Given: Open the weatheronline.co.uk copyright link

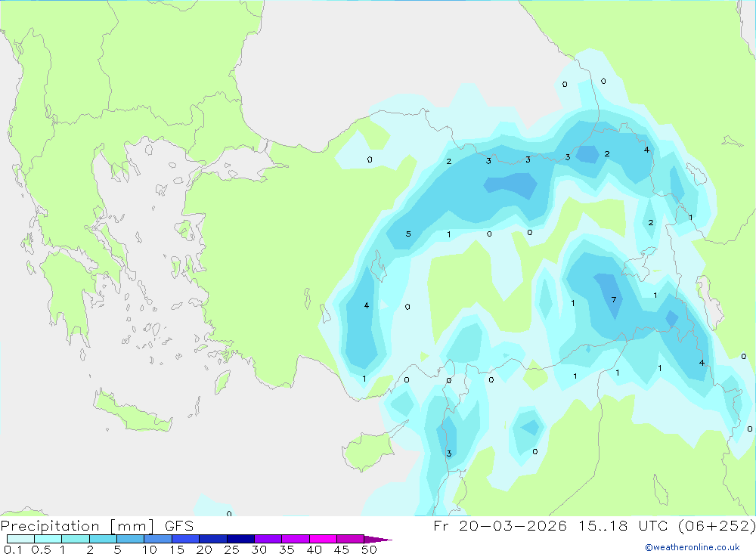Looking at the screenshot, I should [692, 547].
